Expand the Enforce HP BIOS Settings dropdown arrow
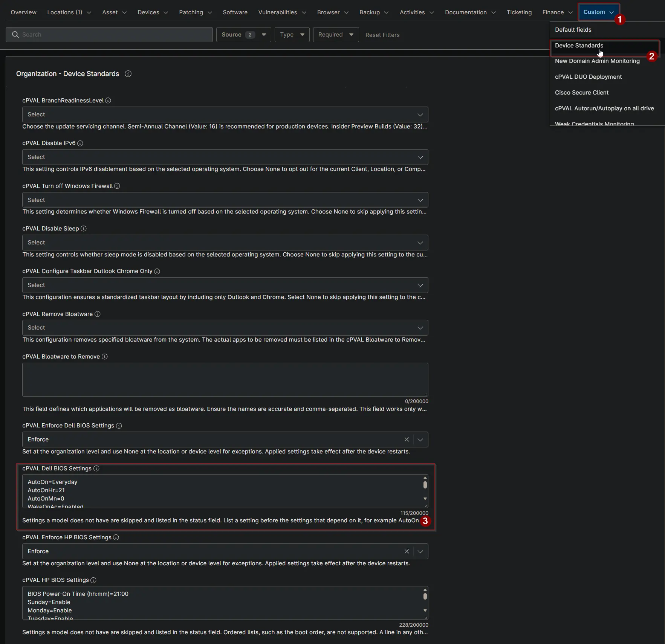Image resolution: width=665 pixels, height=644 pixels. [420, 551]
